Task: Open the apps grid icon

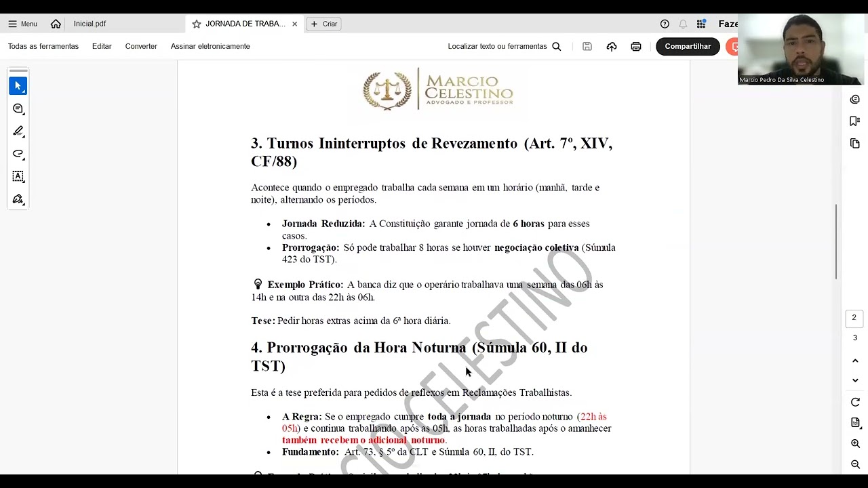Action: (x=701, y=24)
